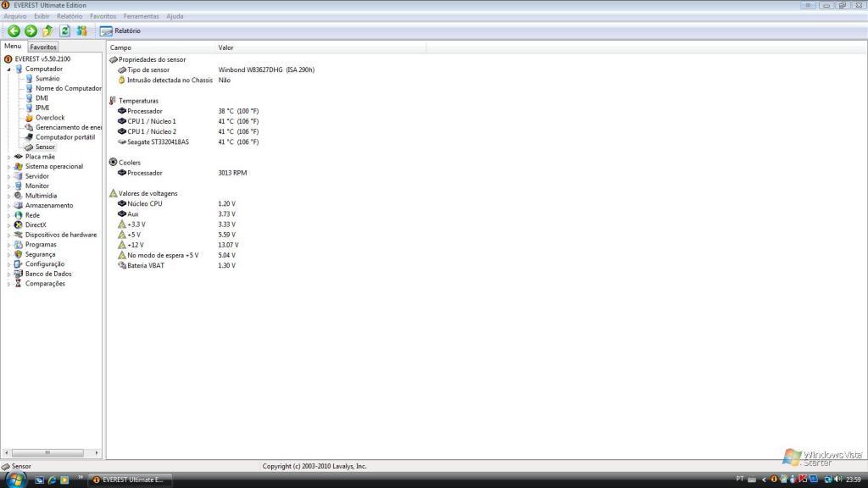The image size is (868, 488).
Task: Open the IPMI tree entry
Action: point(42,108)
